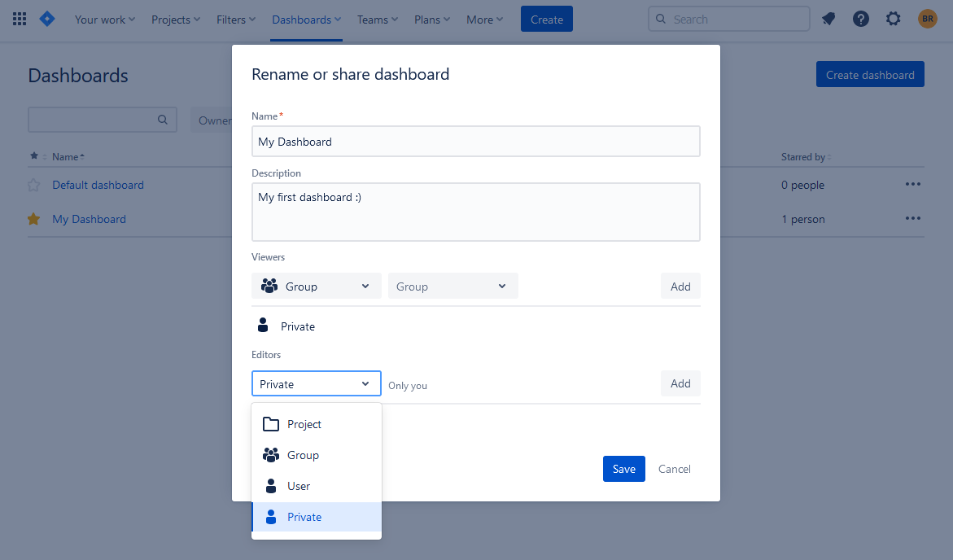Click Add button for Viewers

(680, 286)
